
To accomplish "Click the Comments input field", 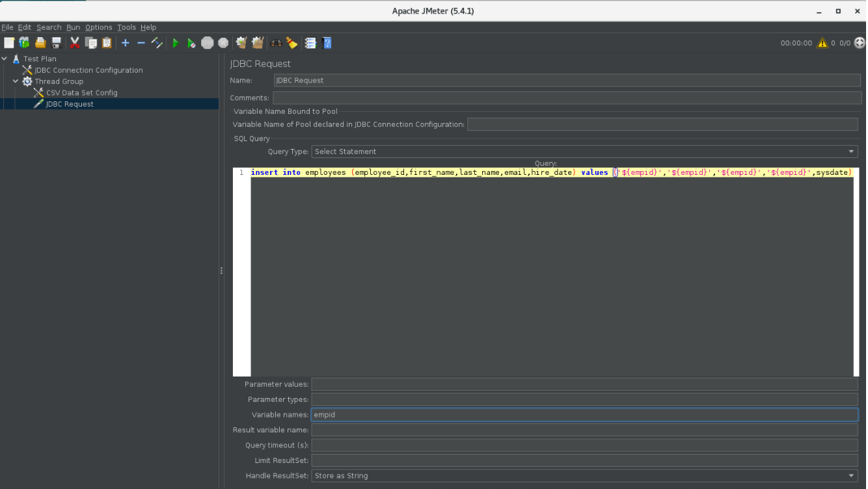I will coord(567,98).
